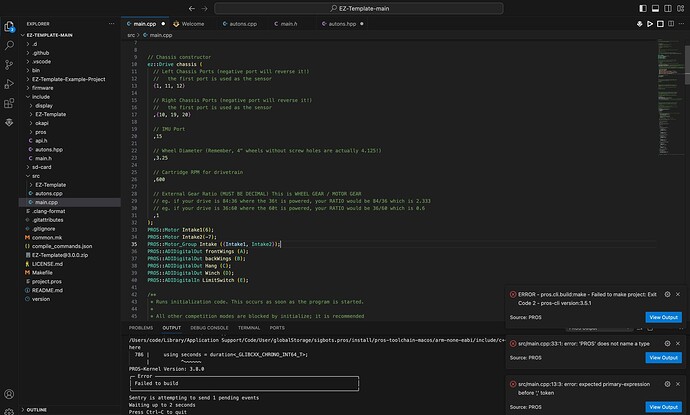The width and height of the screenshot is (690, 415).
Task: Open Customize Layout icon in title bar
Action: (680, 8)
